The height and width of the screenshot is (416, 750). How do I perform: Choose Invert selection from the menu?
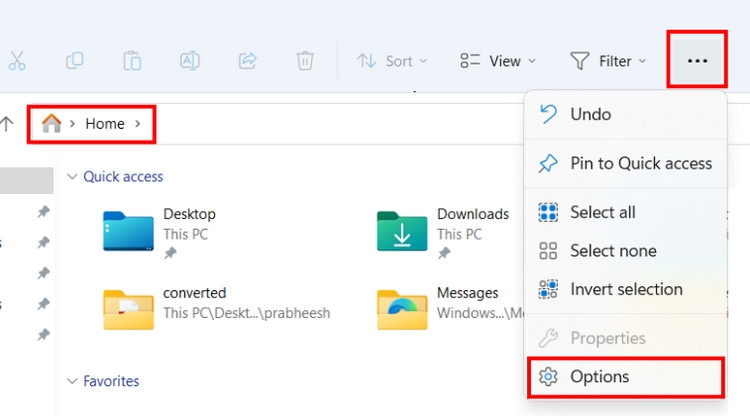(626, 289)
